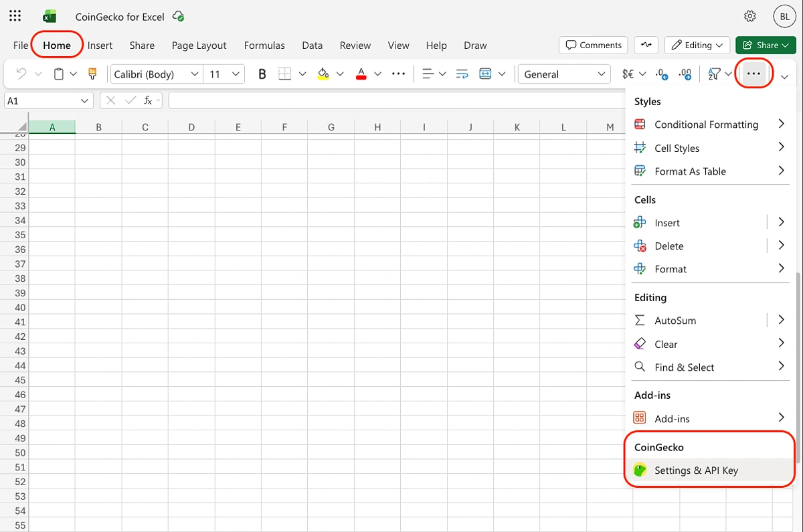Select the Format Painter brush icon

93,74
